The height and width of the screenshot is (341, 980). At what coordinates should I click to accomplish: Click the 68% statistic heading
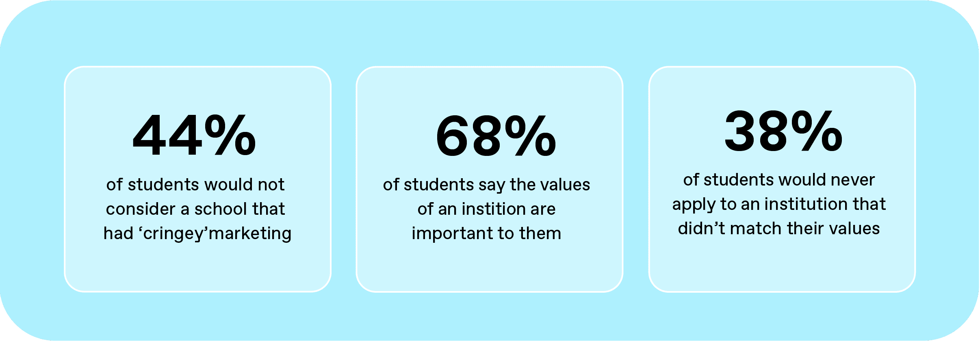[x=496, y=135]
